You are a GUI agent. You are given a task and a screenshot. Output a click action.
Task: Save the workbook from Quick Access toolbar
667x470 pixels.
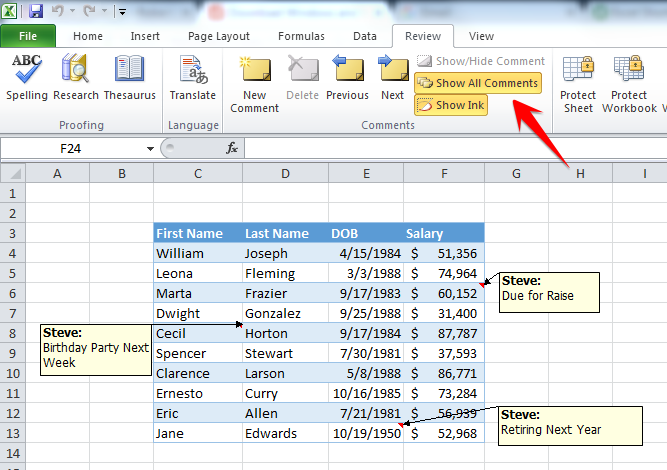tap(36, 11)
